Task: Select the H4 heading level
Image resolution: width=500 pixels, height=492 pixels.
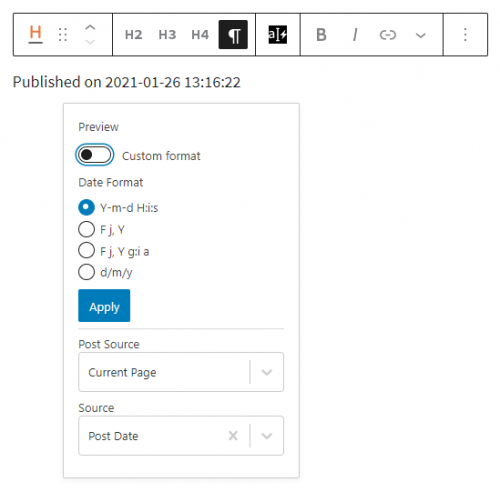Action: [200, 35]
